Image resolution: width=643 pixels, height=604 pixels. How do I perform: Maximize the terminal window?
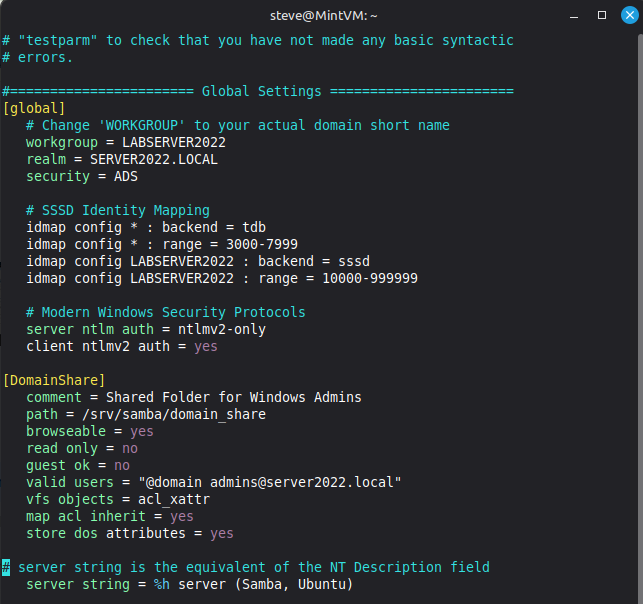[601, 15]
